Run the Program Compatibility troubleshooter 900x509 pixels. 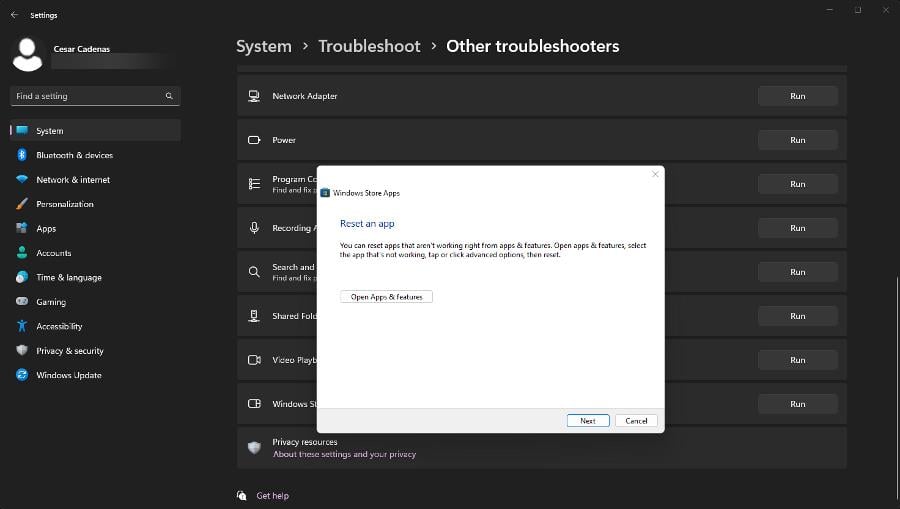797,184
